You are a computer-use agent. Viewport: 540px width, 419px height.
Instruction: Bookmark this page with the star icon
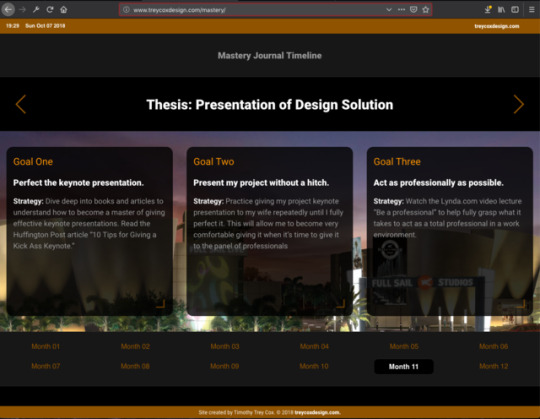click(x=426, y=10)
